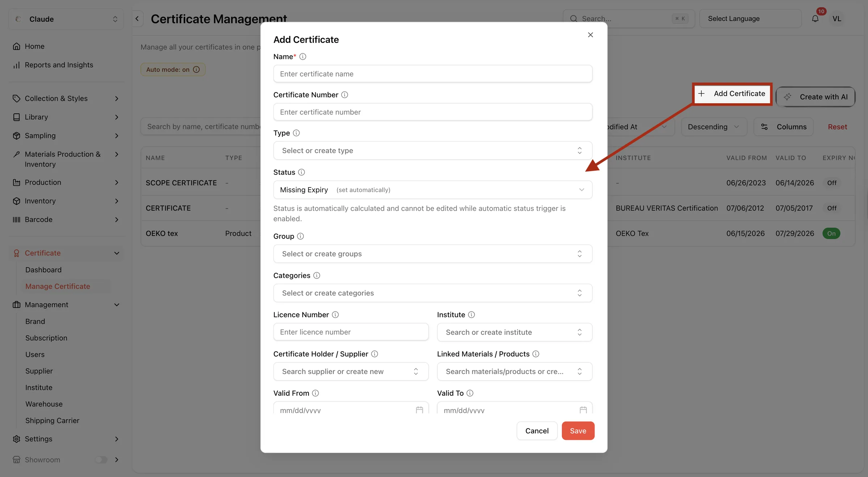Screen dimensions: 868x477
Task: Click the info icon beside Status label
Action: click(x=301, y=172)
